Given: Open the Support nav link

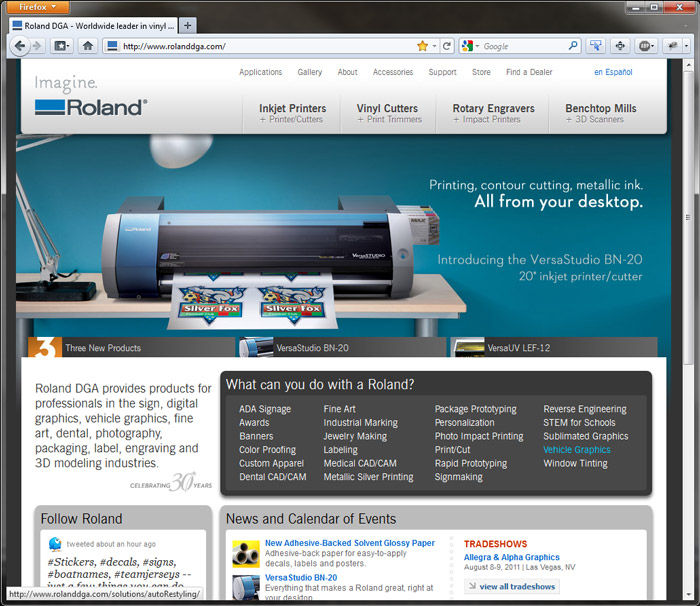Looking at the screenshot, I should point(442,72).
